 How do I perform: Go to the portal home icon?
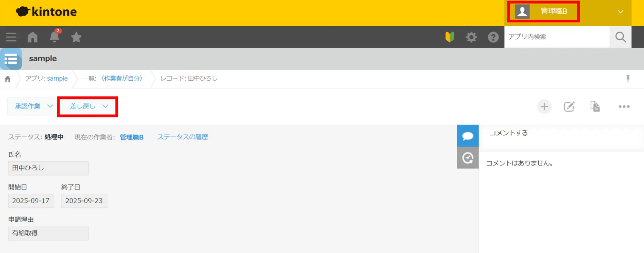click(33, 37)
